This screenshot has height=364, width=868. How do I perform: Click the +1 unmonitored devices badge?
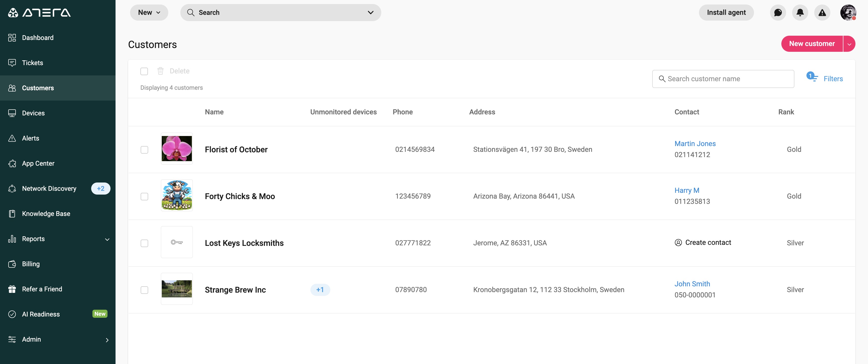(320, 290)
